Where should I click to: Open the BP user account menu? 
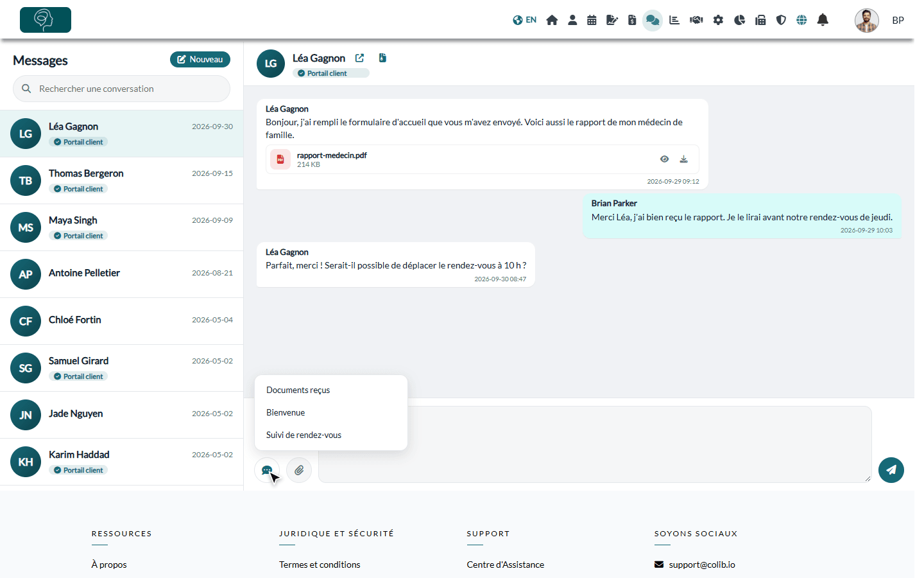pyautogui.click(x=880, y=20)
